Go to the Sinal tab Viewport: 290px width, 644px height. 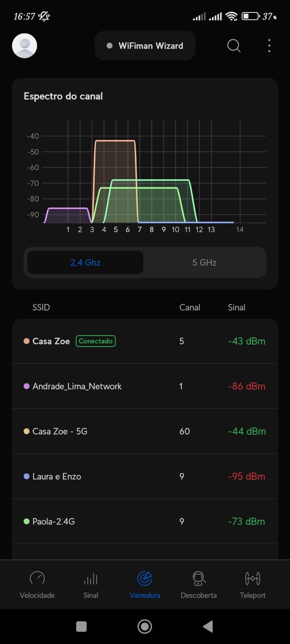point(91,584)
